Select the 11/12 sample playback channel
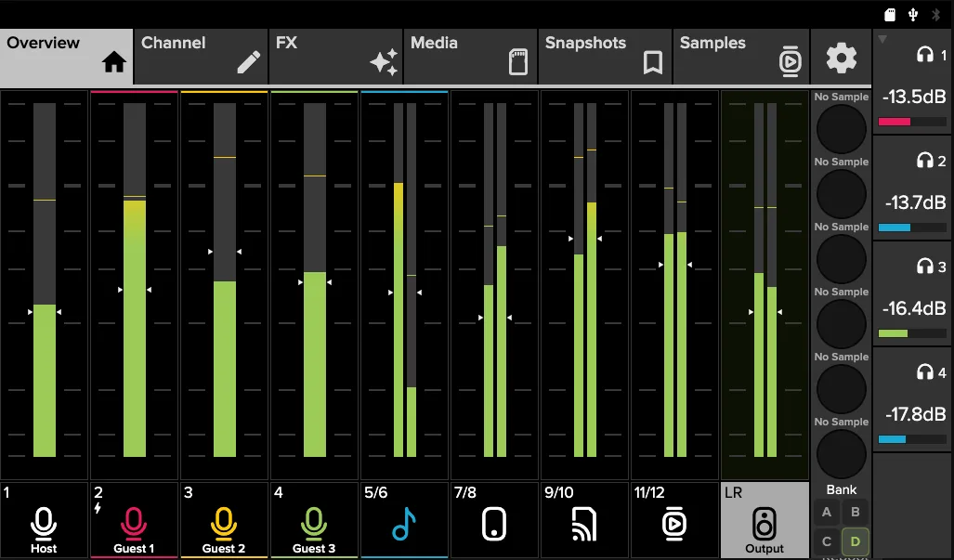Image resolution: width=954 pixels, height=560 pixels. click(674, 520)
